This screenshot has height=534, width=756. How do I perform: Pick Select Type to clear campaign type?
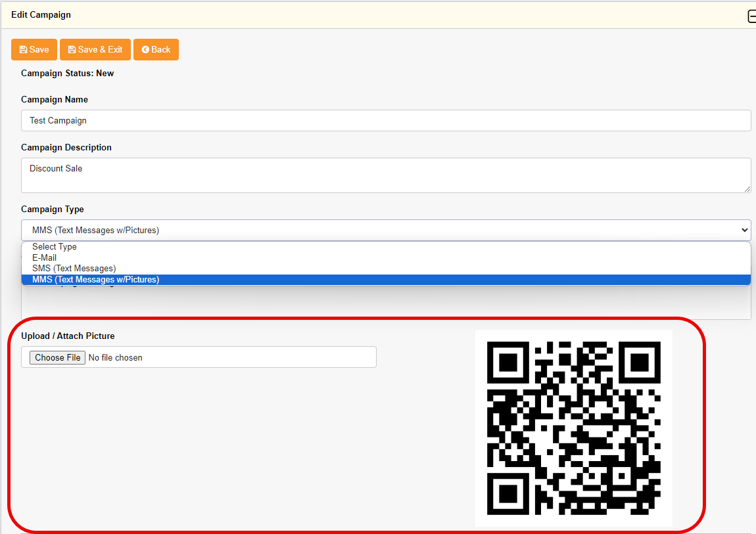(54, 246)
